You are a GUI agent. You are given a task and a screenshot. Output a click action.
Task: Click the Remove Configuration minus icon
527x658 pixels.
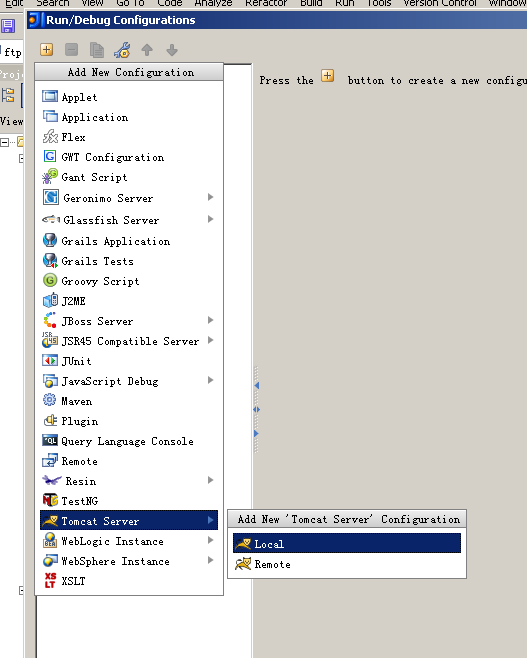pyautogui.click(x=71, y=50)
